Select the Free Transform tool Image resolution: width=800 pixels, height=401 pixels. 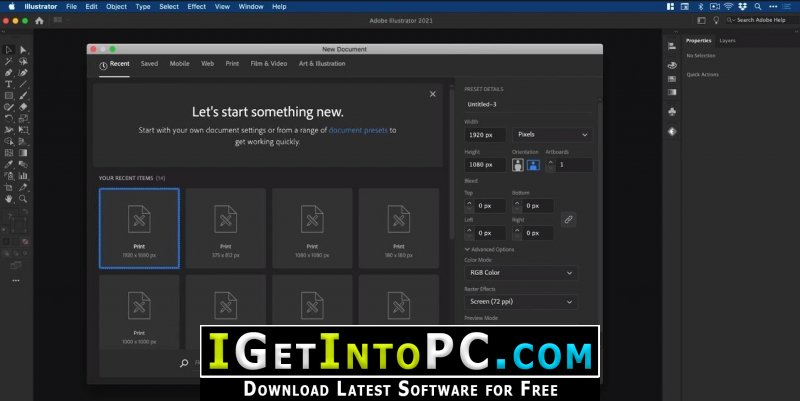pos(23,130)
